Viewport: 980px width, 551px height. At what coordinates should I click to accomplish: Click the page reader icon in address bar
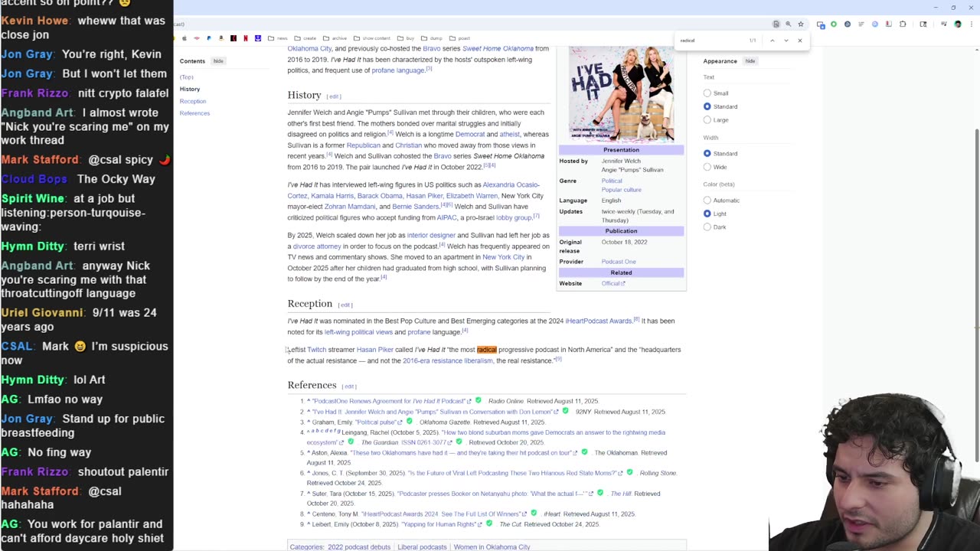click(776, 24)
